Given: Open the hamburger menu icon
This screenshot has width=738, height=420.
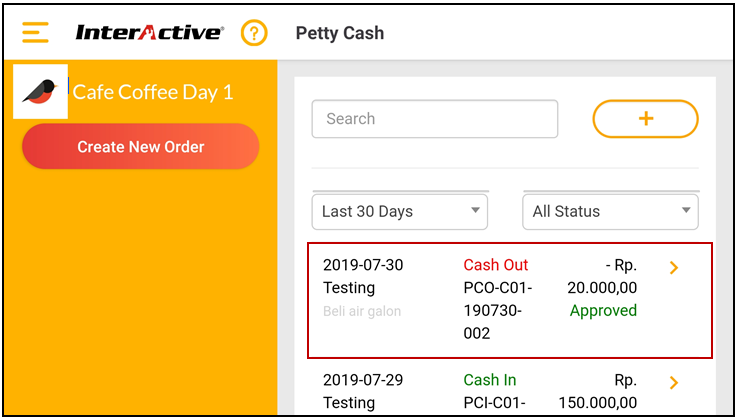Looking at the screenshot, I should click(x=35, y=33).
